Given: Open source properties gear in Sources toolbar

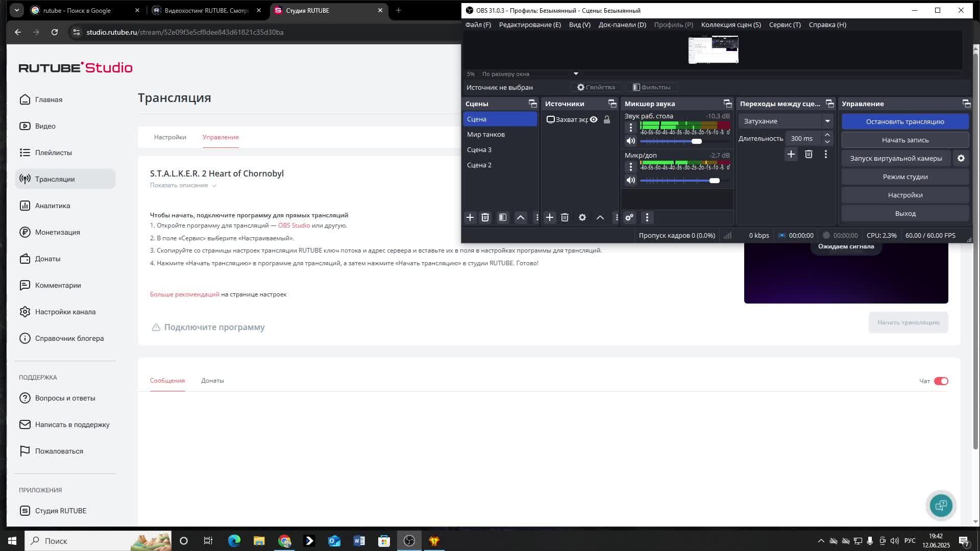Looking at the screenshot, I should [582, 217].
